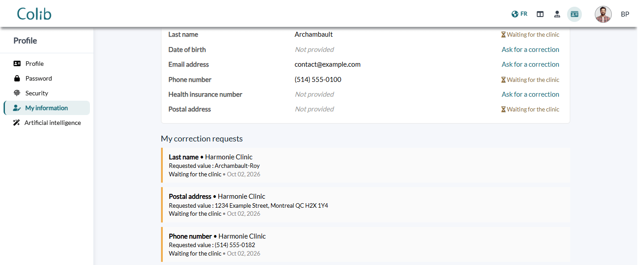Open the Last name correction request card

point(365,166)
